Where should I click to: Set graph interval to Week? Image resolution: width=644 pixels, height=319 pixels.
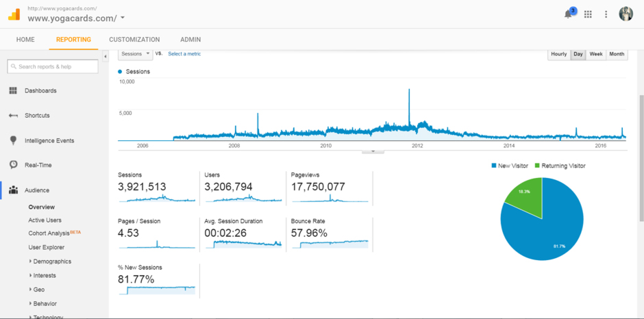(x=596, y=54)
